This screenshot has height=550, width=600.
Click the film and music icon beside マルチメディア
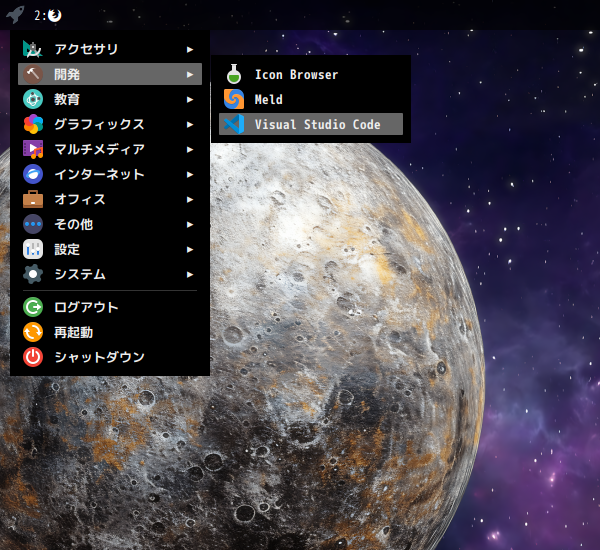[33, 149]
